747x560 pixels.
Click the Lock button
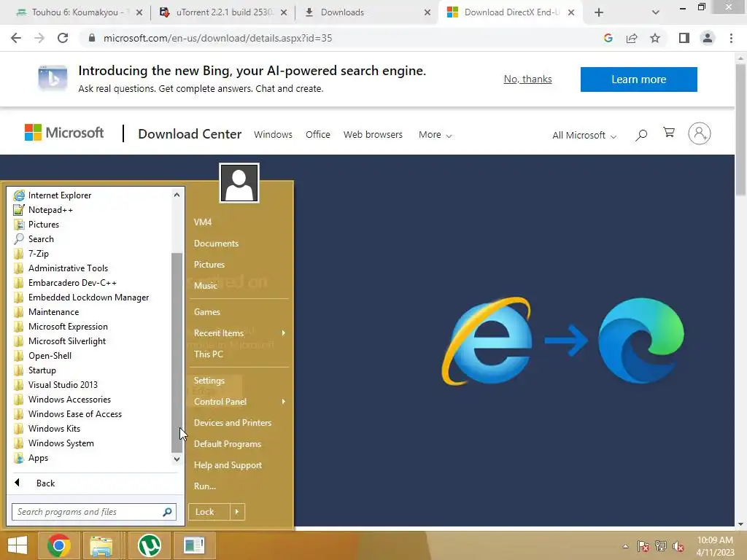[209, 512]
